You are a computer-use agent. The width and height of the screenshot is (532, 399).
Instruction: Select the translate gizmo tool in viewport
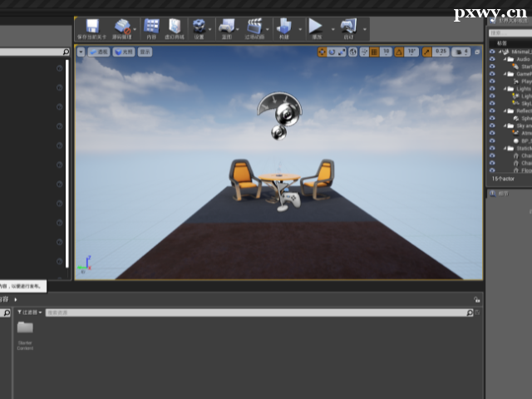click(322, 52)
